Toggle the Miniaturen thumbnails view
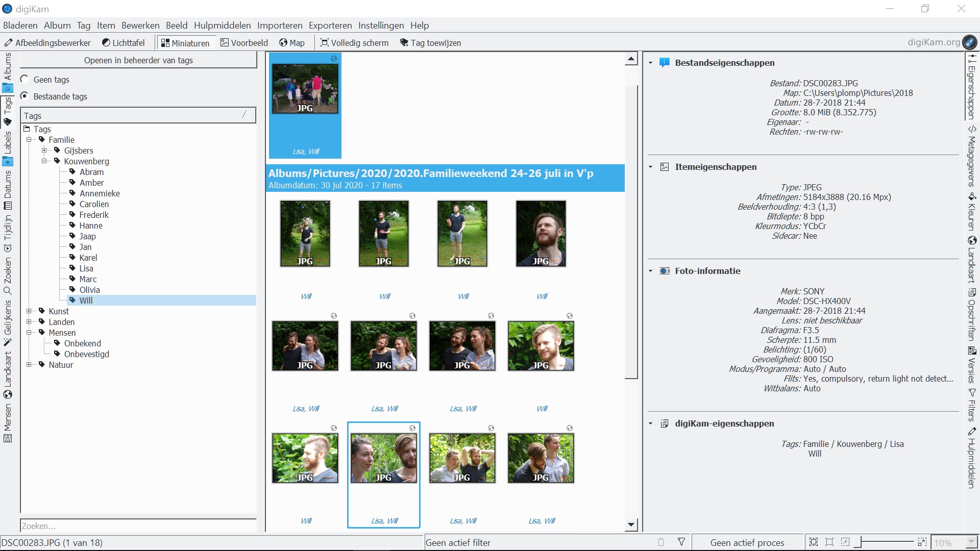The image size is (980, 551). coord(185,43)
